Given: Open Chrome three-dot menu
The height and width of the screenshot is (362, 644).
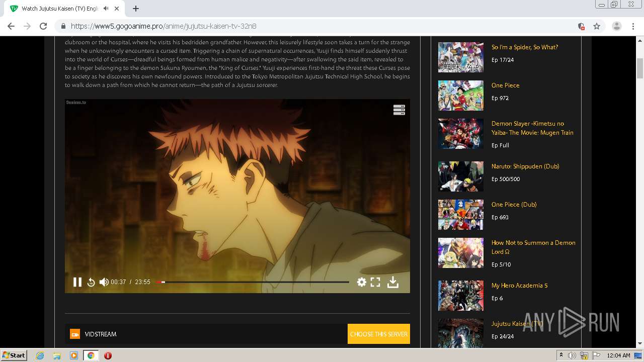Looking at the screenshot, I should click(x=633, y=26).
